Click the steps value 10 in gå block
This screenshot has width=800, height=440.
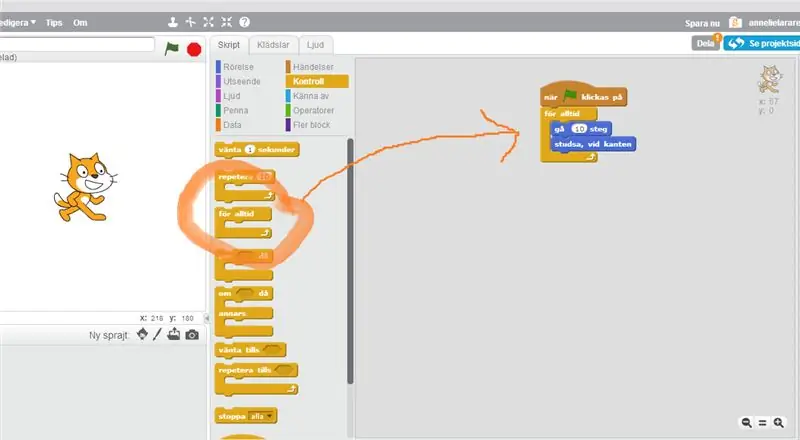(579, 129)
